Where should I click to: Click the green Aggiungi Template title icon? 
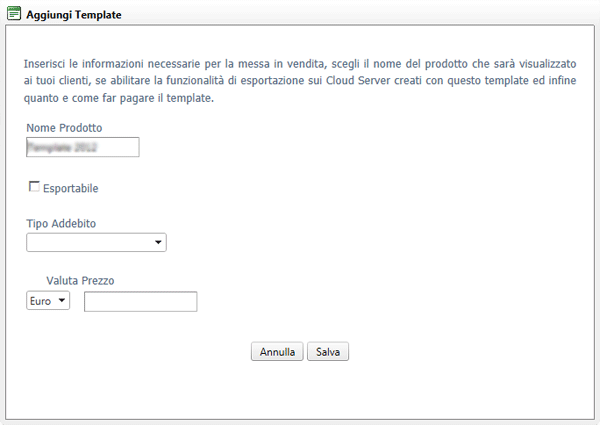pyautogui.click(x=14, y=14)
